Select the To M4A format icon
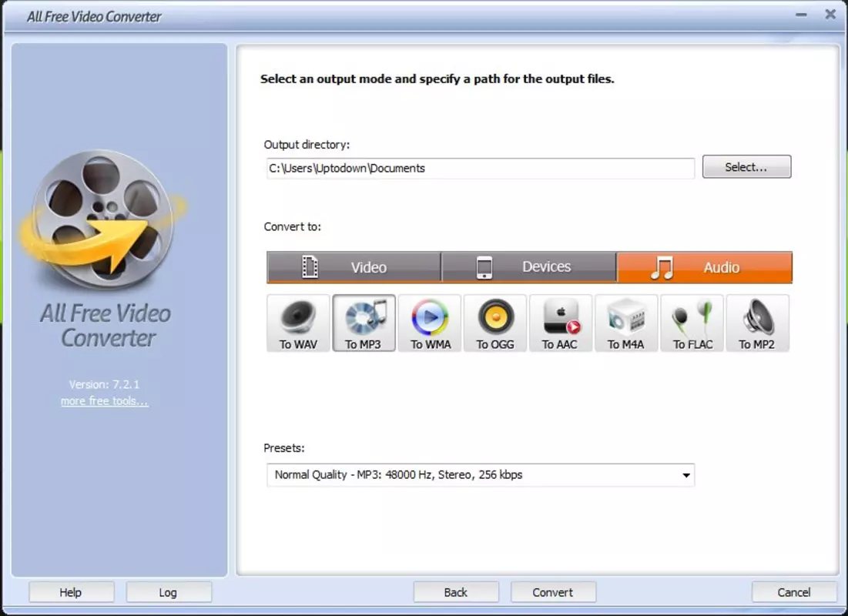 click(x=626, y=323)
